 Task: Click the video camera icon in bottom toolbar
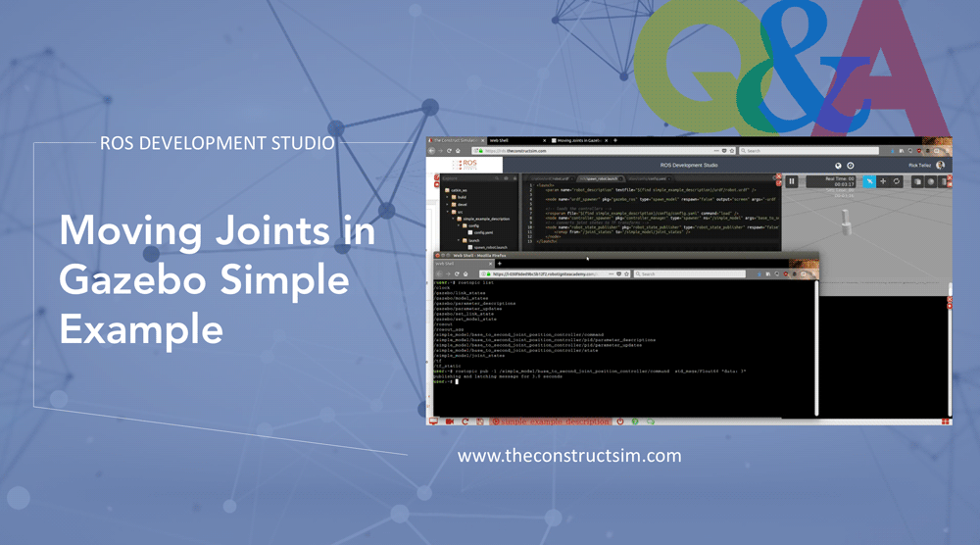450,421
